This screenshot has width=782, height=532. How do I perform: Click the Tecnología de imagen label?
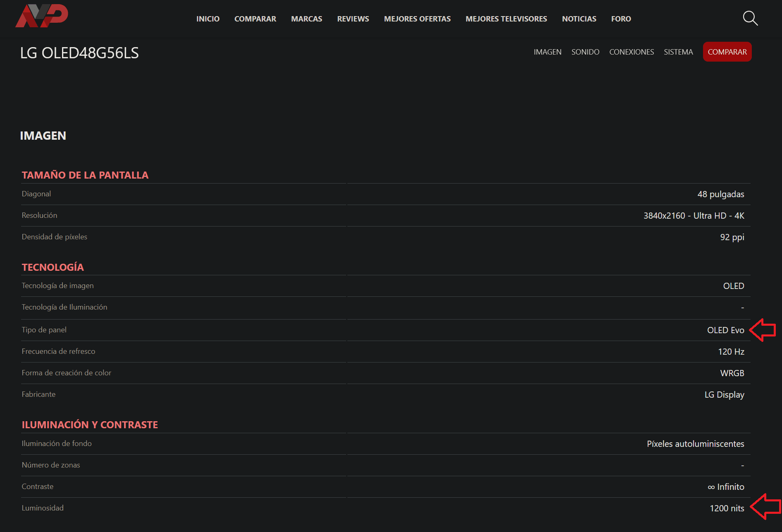point(58,286)
